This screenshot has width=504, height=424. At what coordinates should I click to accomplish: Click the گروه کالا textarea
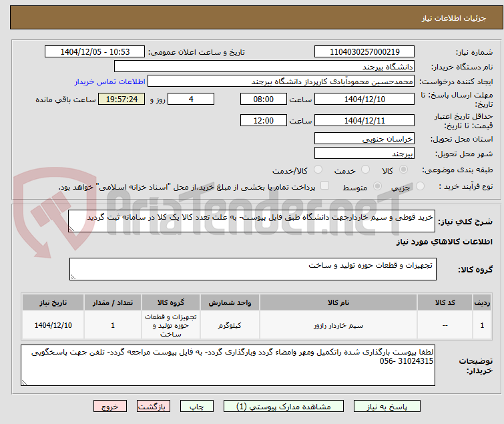point(252,269)
